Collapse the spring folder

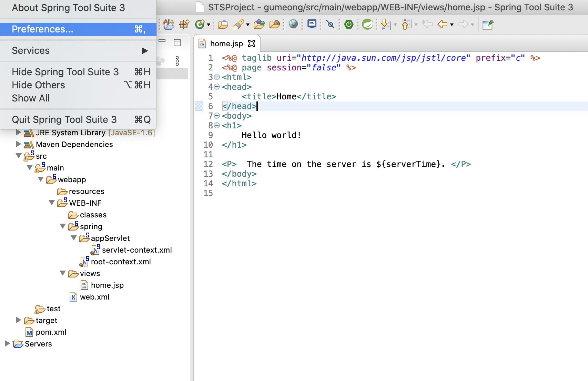tap(63, 226)
